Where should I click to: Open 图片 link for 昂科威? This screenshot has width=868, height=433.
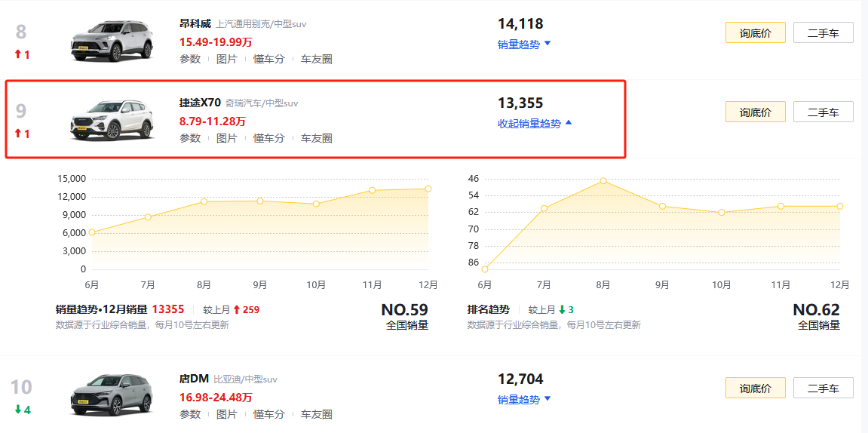(x=226, y=60)
